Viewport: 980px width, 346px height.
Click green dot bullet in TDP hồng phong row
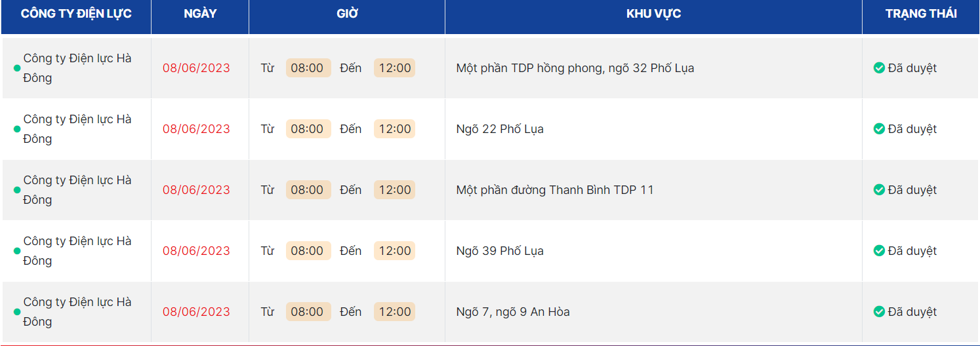tap(17, 68)
